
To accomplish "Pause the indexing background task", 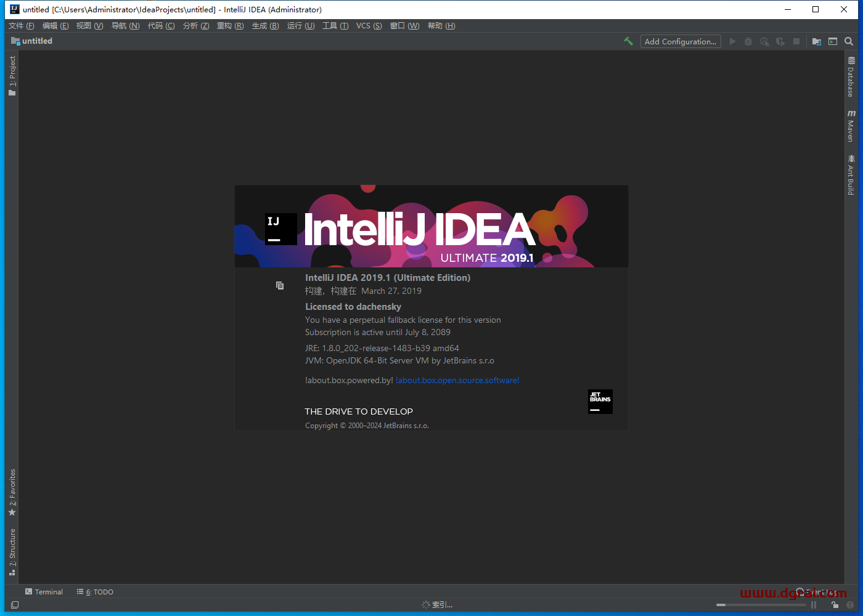I will (x=814, y=605).
